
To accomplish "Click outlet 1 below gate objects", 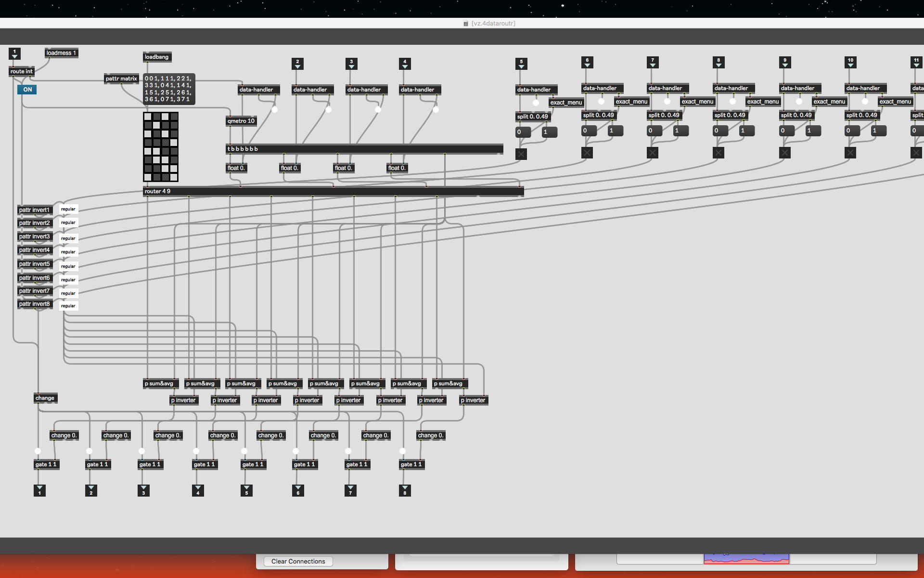I will point(39,490).
